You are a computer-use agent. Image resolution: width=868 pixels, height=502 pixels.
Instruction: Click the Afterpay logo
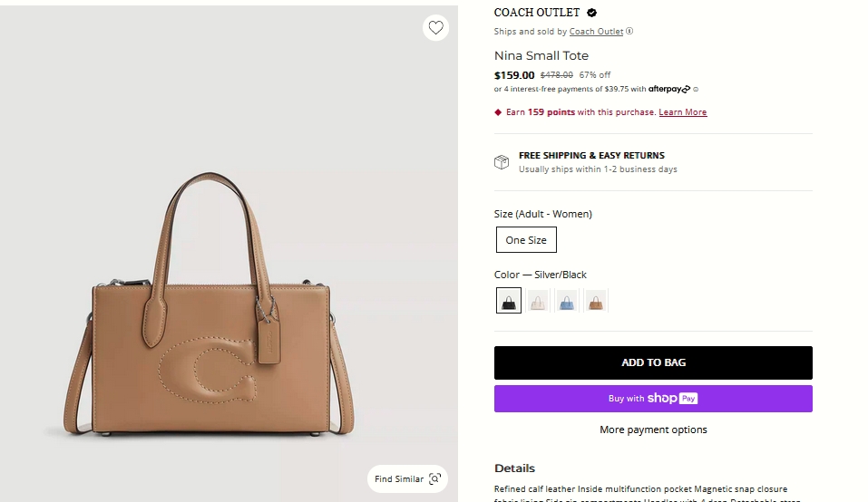pos(669,89)
